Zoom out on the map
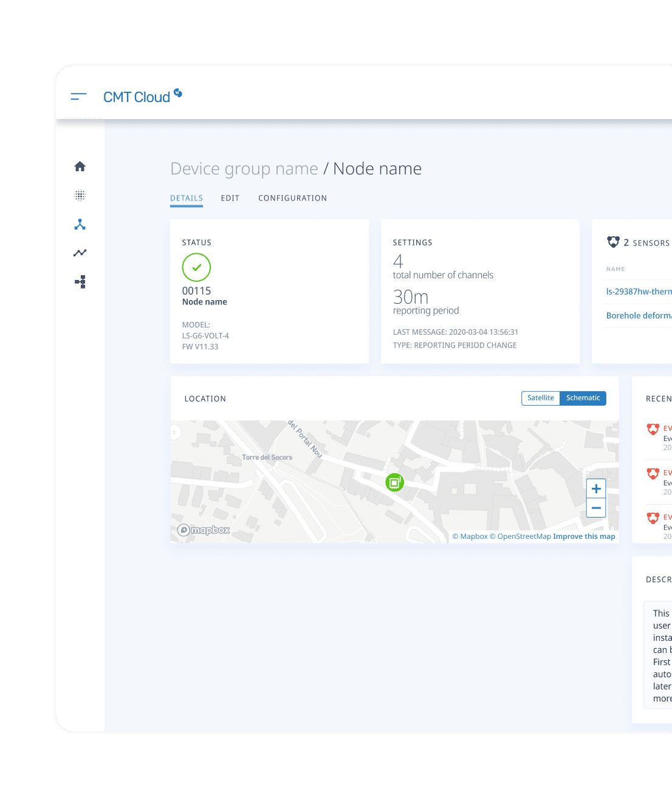Screen dimensions: 672x797 [x=596, y=508]
